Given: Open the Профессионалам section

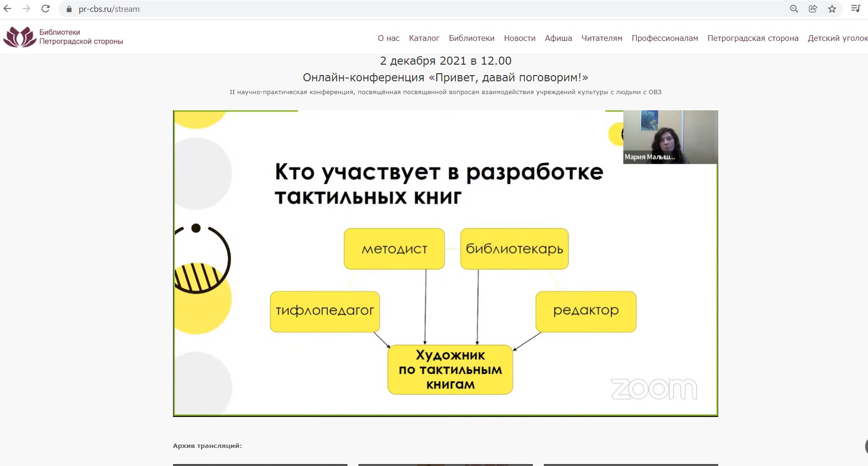Looking at the screenshot, I should coord(665,39).
